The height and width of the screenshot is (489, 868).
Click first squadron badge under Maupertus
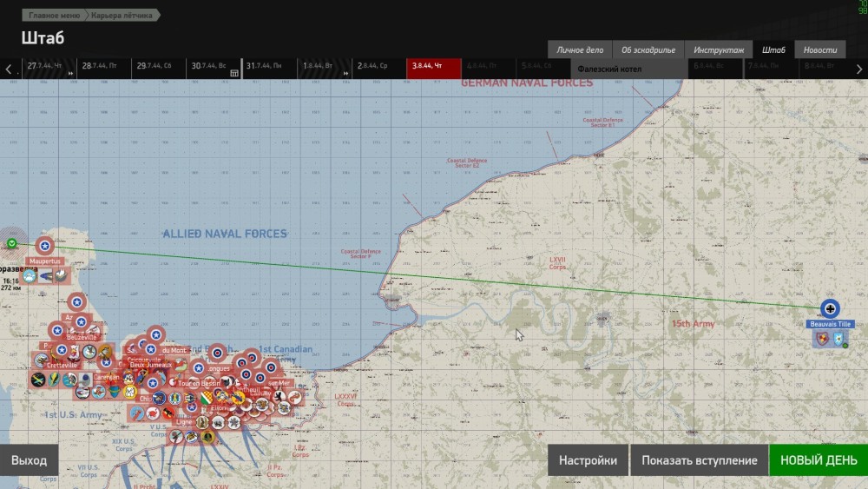click(x=30, y=275)
